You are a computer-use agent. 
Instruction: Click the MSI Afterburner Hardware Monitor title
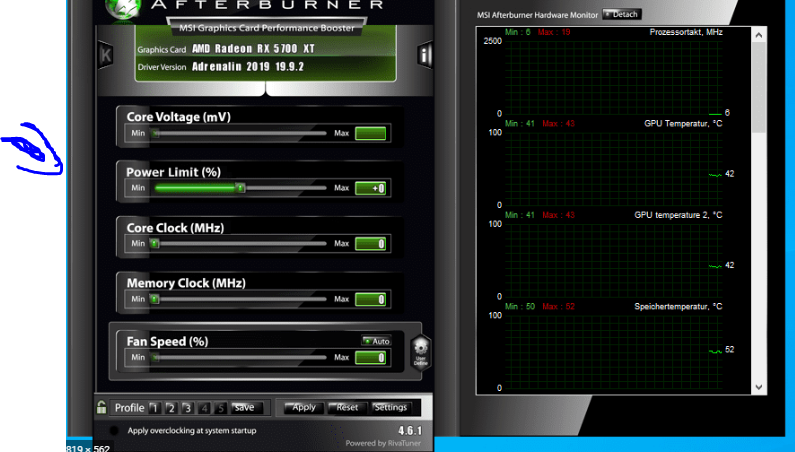537,15
